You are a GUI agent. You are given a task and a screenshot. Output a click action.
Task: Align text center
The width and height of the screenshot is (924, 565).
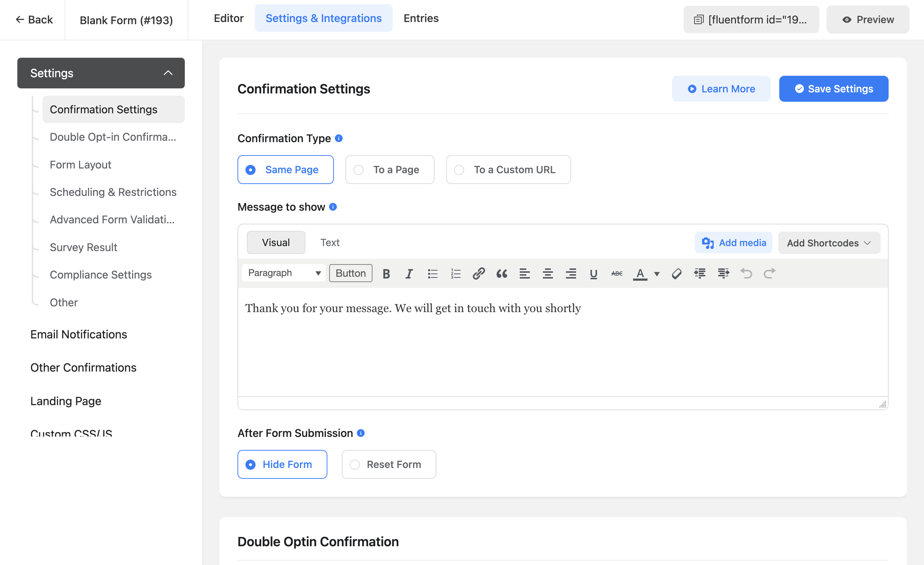tap(548, 273)
